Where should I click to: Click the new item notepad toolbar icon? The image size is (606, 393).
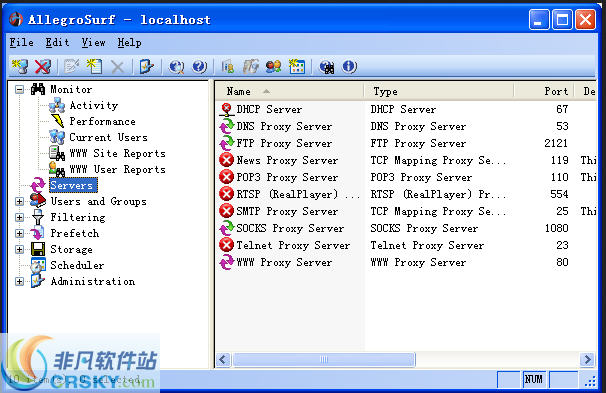(94, 66)
